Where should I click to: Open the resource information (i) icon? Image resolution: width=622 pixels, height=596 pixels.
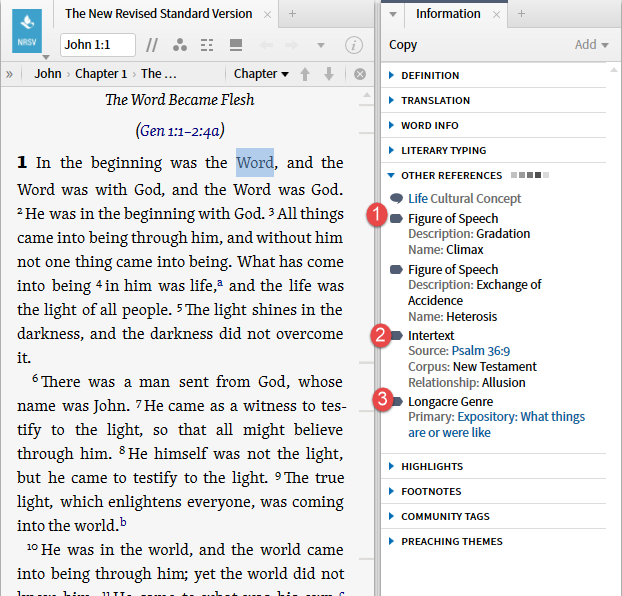tap(353, 45)
